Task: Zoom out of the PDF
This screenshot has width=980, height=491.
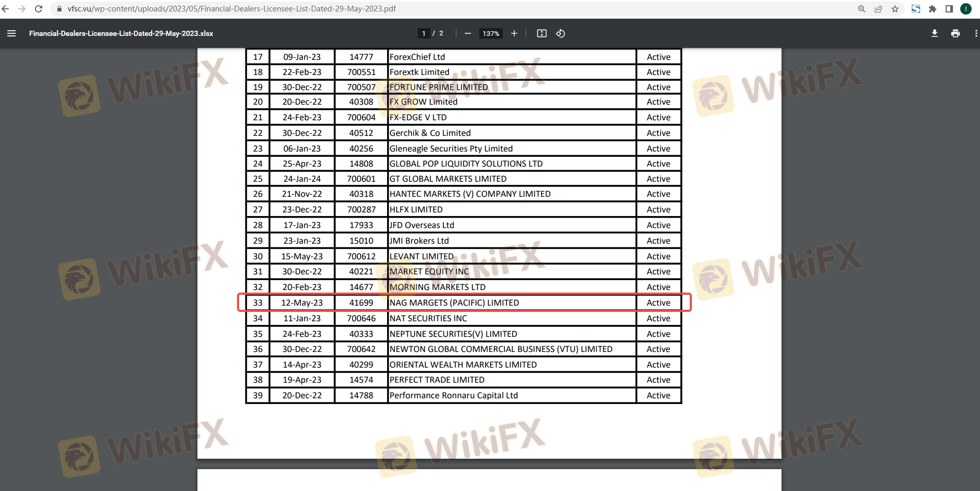Action: click(468, 33)
